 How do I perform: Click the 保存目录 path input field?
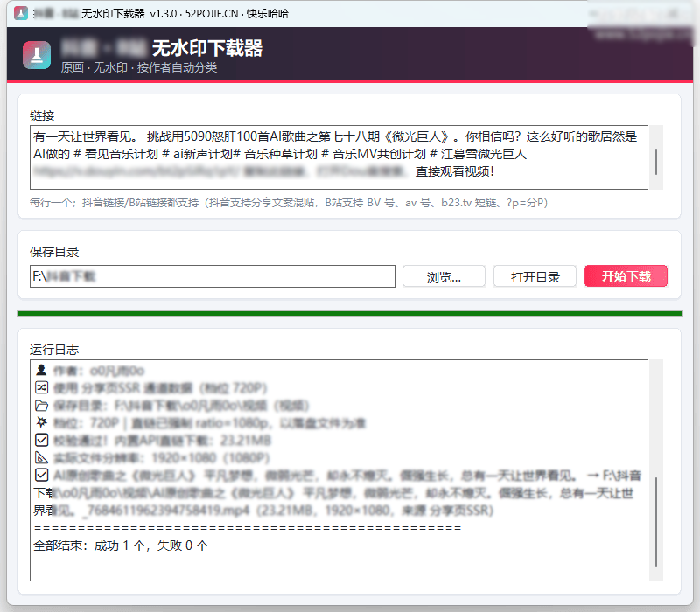click(213, 276)
